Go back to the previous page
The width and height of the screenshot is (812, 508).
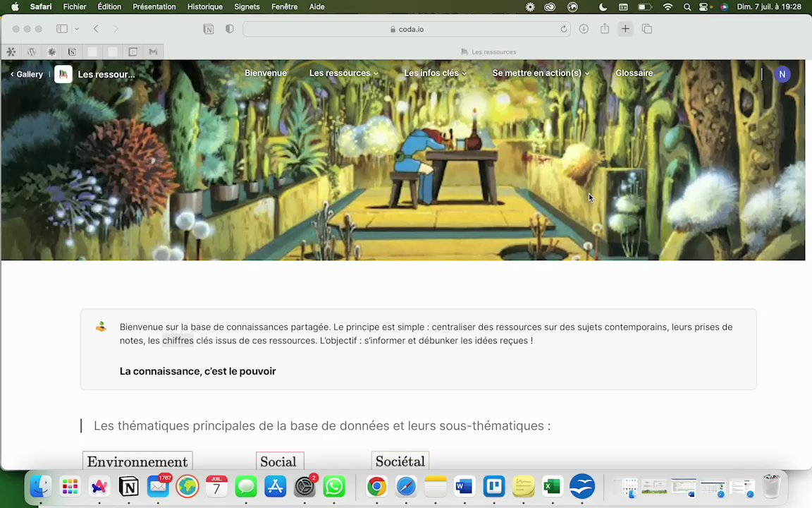point(96,29)
